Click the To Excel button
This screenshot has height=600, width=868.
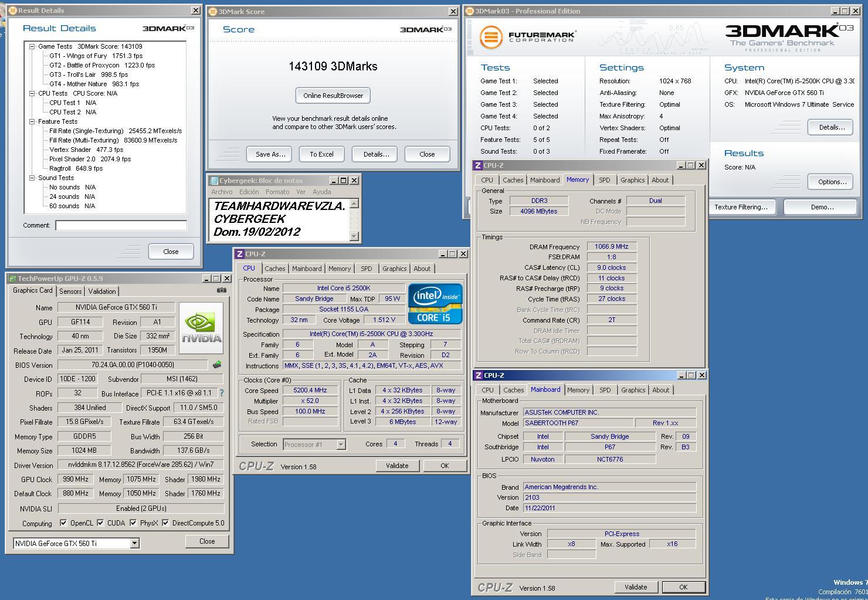pos(321,154)
